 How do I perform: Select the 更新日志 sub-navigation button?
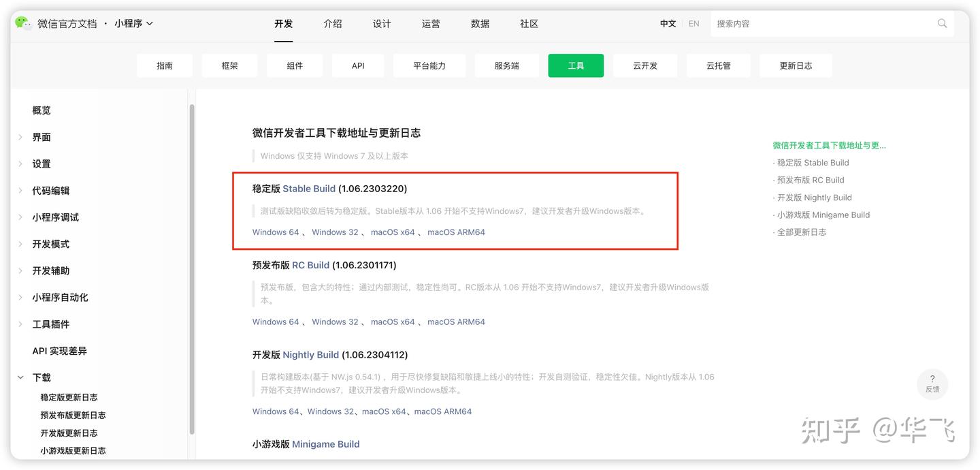796,65
